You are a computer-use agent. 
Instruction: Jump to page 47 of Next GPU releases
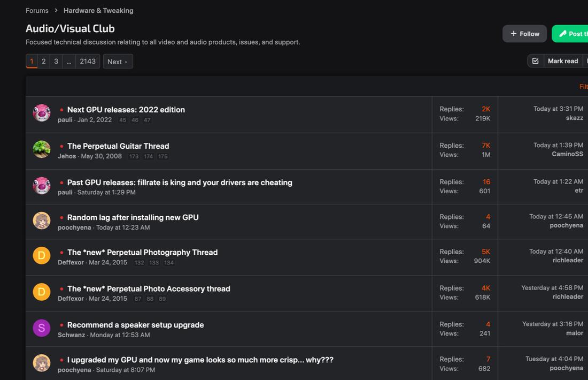[x=147, y=120]
